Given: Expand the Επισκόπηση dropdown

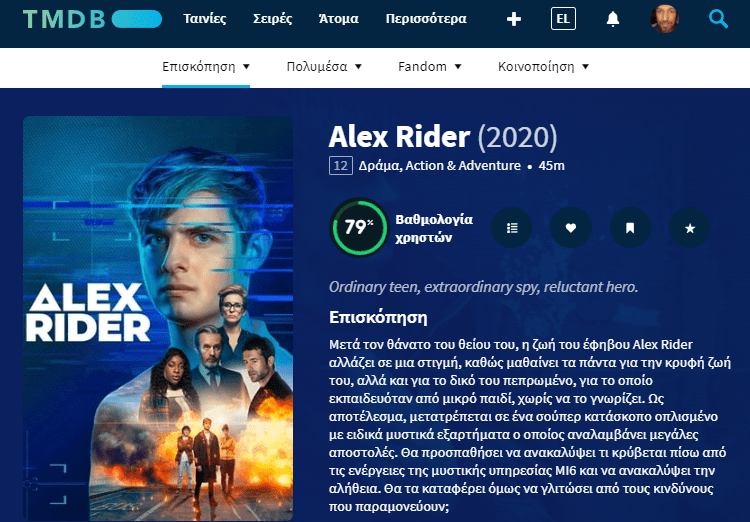Looking at the screenshot, I should (206, 67).
